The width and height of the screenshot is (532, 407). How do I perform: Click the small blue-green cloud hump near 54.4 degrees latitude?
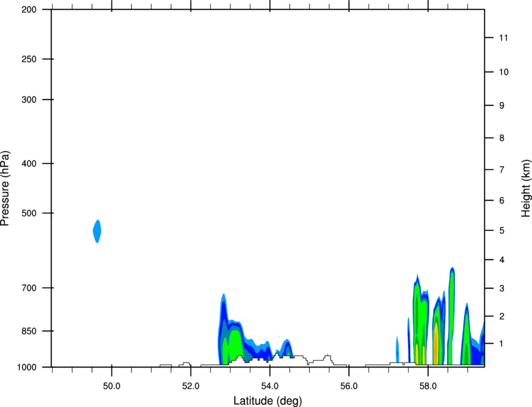pyautogui.click(x=287, y=348)
